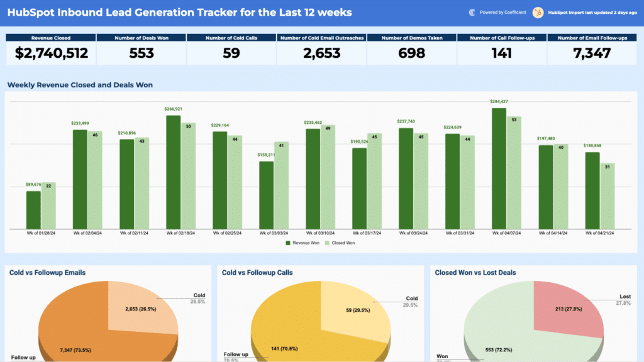Click the Revenue Won bar for Wk of 03/03/24
Image resolution: width=644 pixels, height=362 pixels.
coord(266,195)
